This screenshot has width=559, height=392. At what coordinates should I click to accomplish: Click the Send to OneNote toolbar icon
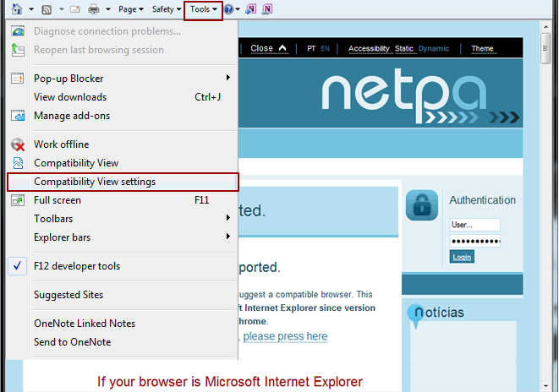(x=250, y=9)
